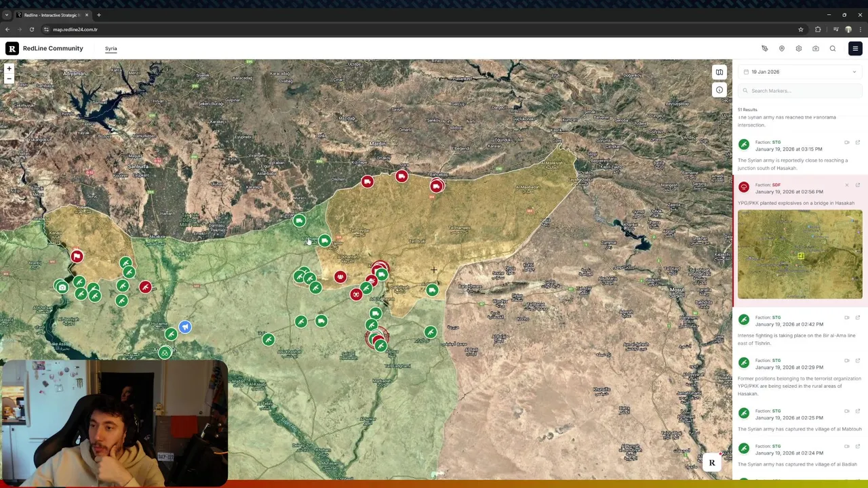This screenshot has height=488, width=868.
Task: Click the Search Markers input field
Action: [800, 91]
